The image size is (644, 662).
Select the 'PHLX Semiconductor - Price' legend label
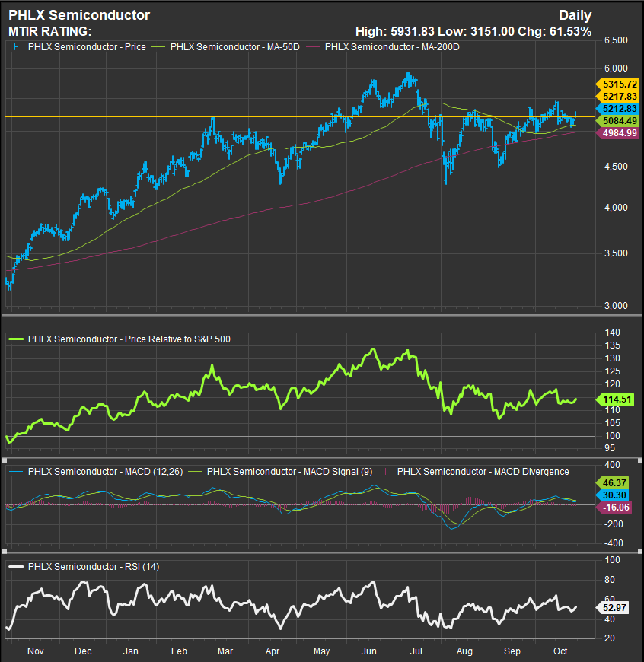(x=87, y=47)
